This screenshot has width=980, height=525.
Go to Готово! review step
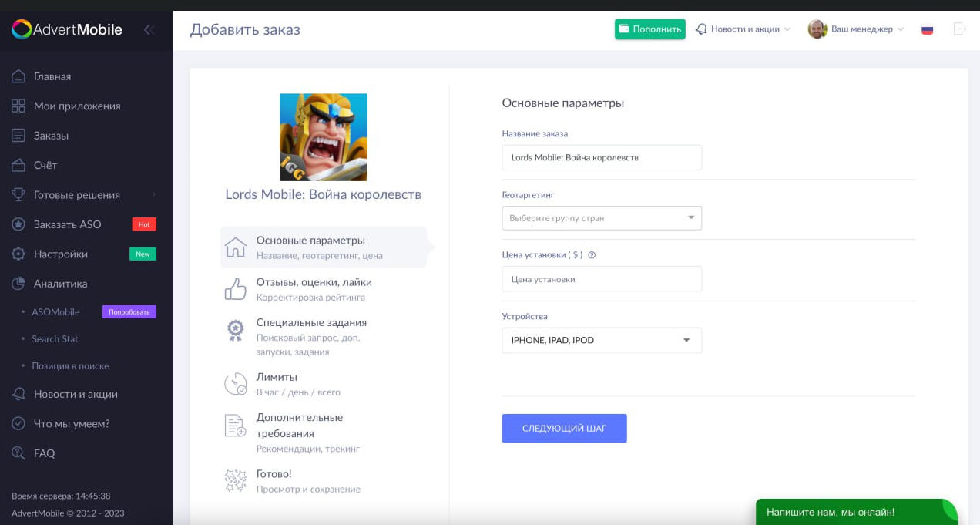tap(324, 480)
